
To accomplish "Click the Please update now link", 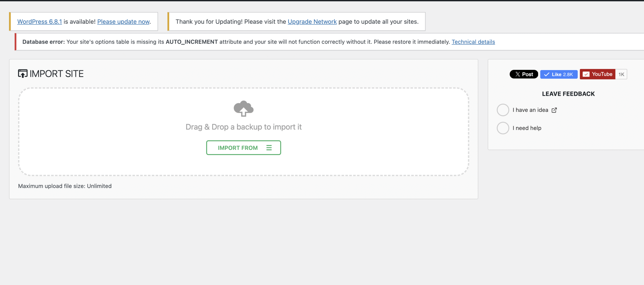I will point(123,22).
